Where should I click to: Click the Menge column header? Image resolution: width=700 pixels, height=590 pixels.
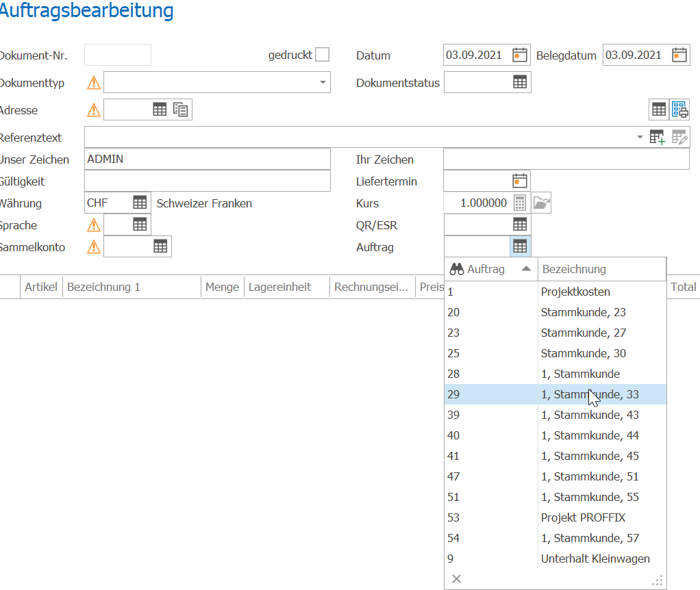[223, 287]
